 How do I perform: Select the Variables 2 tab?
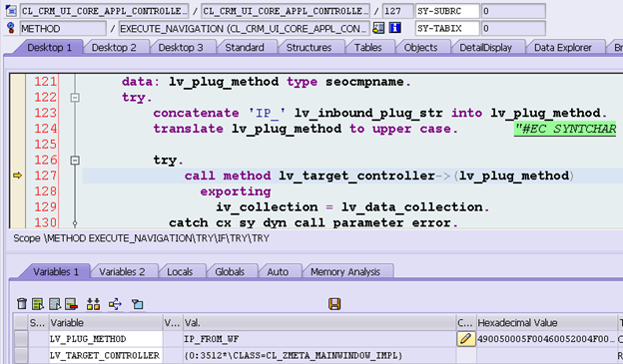tap(122, 272)
